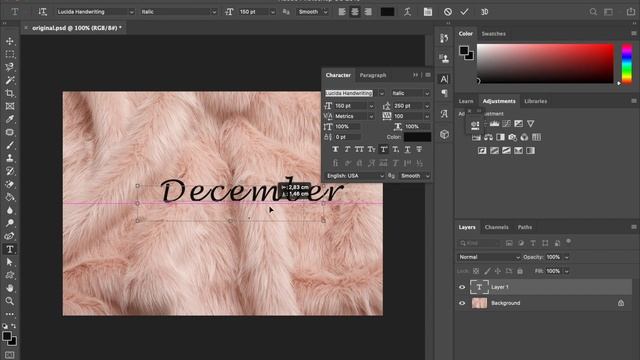640x360 pixels.
Task: Add a Photo Filter adjustment
Action: pos(512,137)
